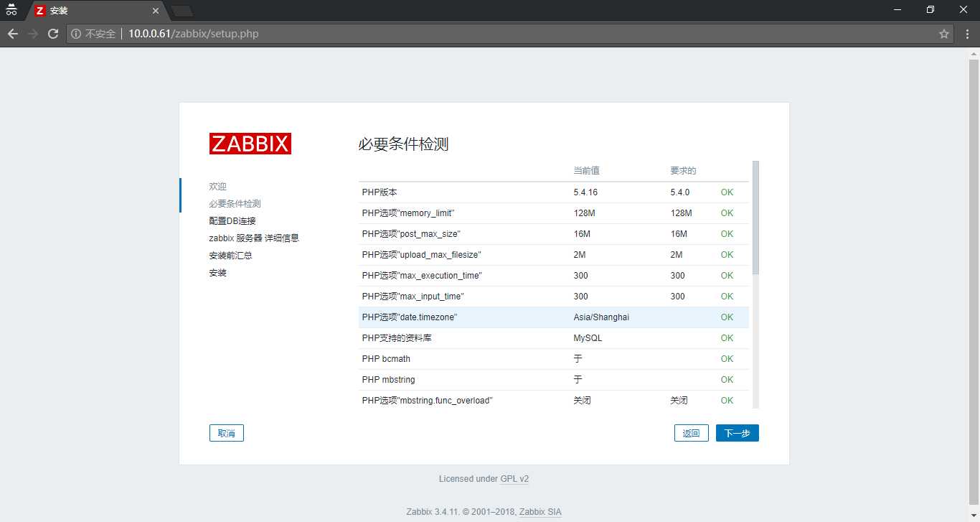
Task: Click the PHP支持的资料库 row label
Action: (x=397, y=338)
